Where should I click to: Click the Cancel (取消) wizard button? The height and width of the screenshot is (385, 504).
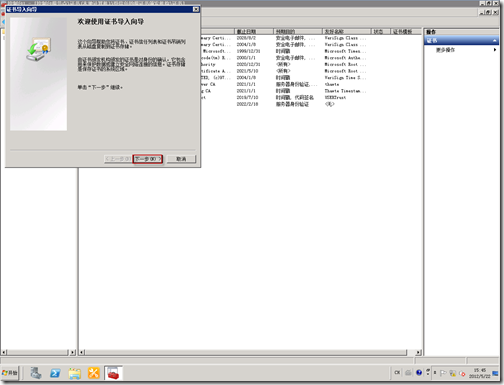point(181,159)
